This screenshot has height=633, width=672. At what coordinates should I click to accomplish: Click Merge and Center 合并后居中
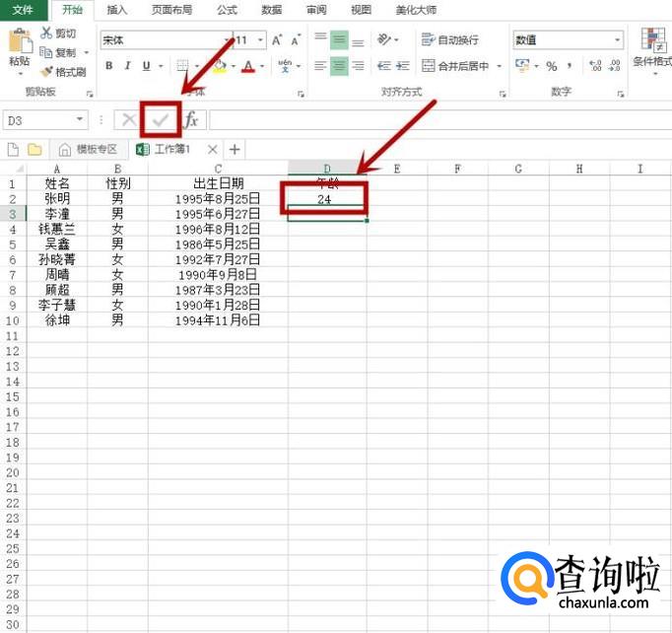pos(455,66)
